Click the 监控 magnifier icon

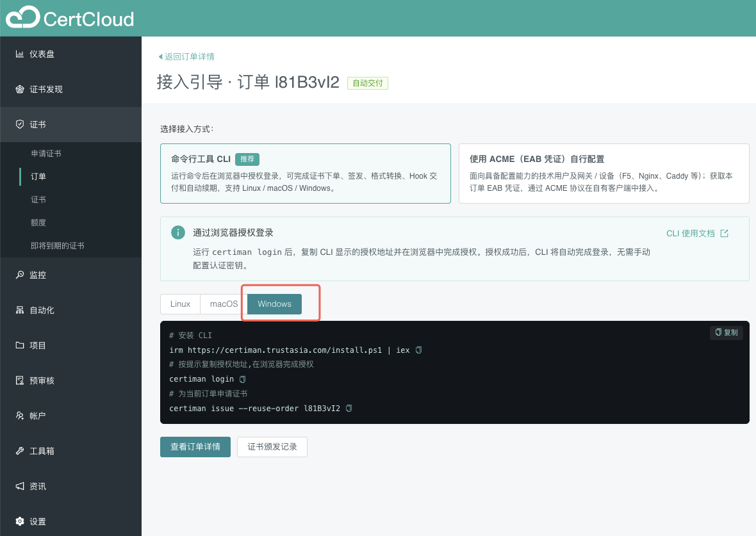pos(20,275)
